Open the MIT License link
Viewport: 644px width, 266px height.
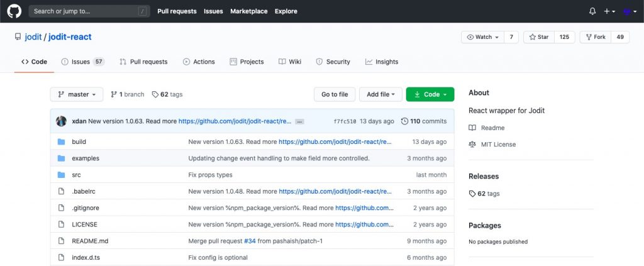pos(498,145)
